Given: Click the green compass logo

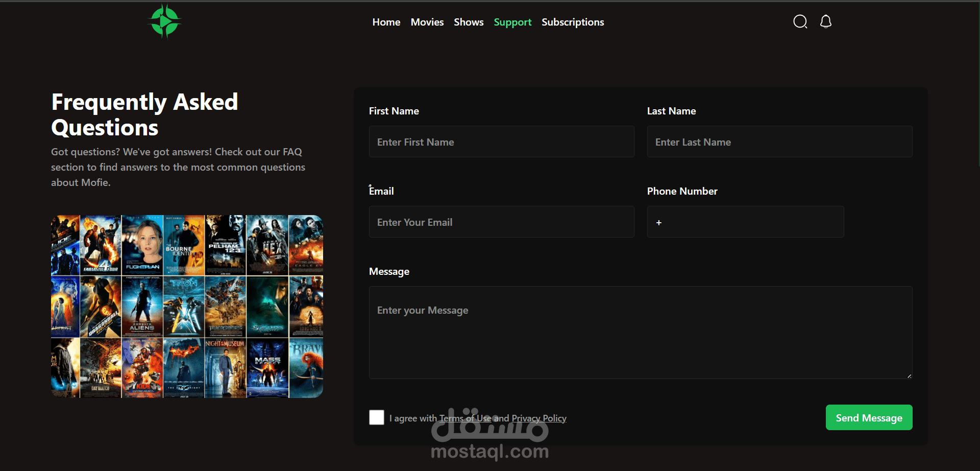Looking at the screenshot, I should 164,21.
